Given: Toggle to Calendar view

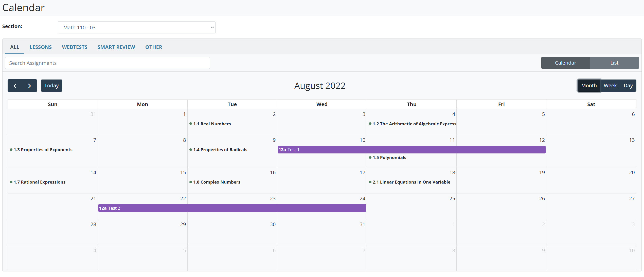Looking at the screenshot, I should 565,63.
